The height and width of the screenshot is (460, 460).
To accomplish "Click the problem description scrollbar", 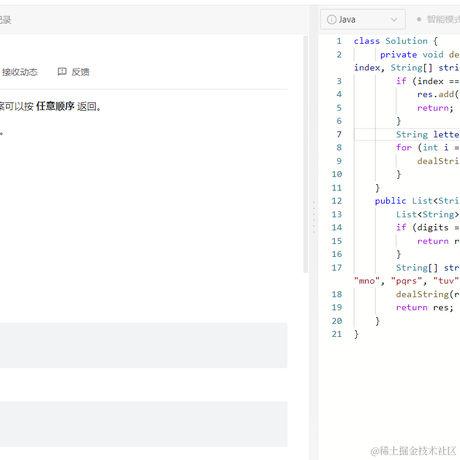I will click(x=305, y=154).
